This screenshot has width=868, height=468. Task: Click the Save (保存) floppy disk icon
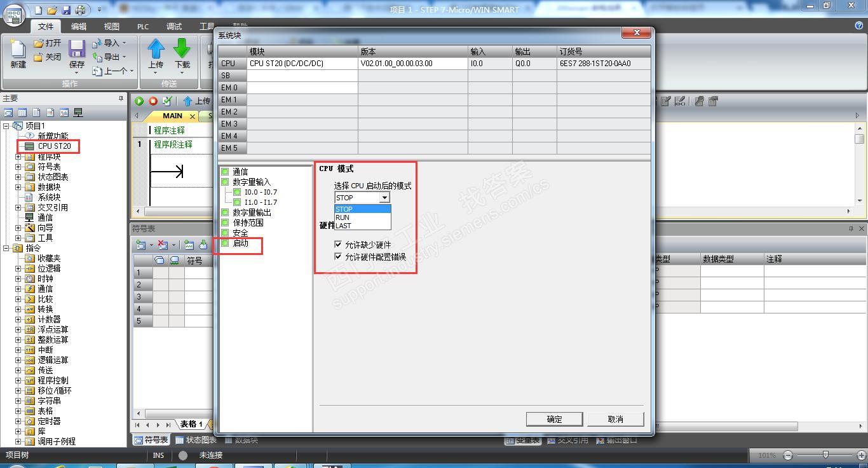[x=77, y=49]
